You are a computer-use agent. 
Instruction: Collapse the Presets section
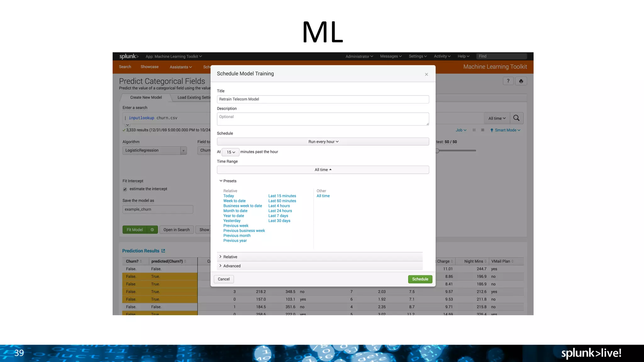tap(221, 181)
